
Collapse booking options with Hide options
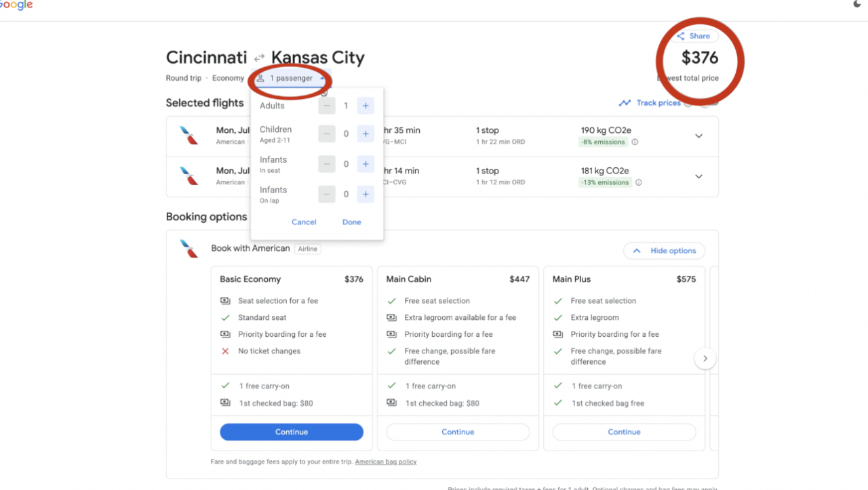coord(664,250)
